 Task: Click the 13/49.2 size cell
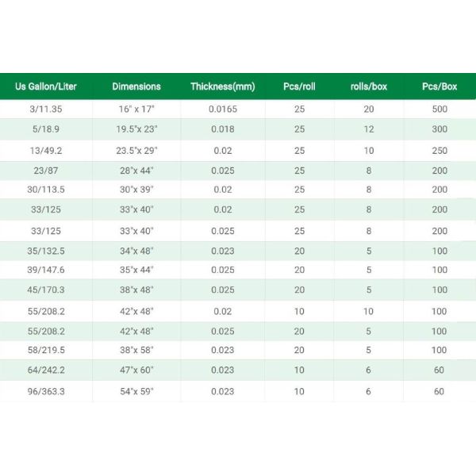46,150
